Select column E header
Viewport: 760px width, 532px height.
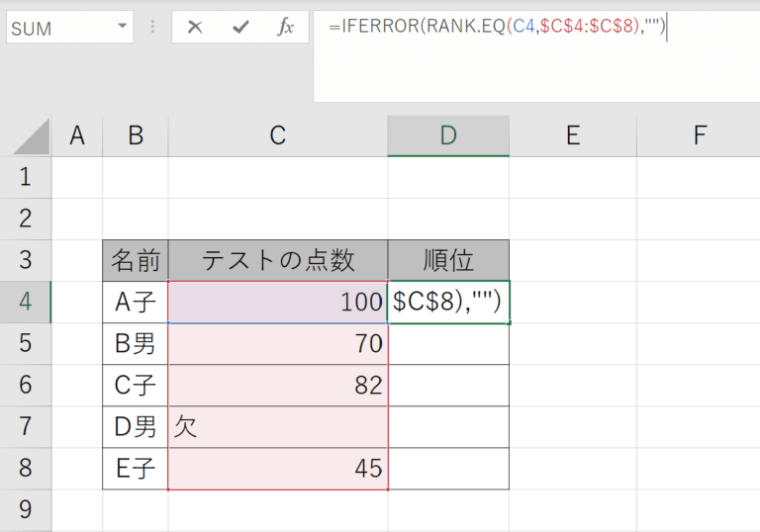[x=573, y=135]
